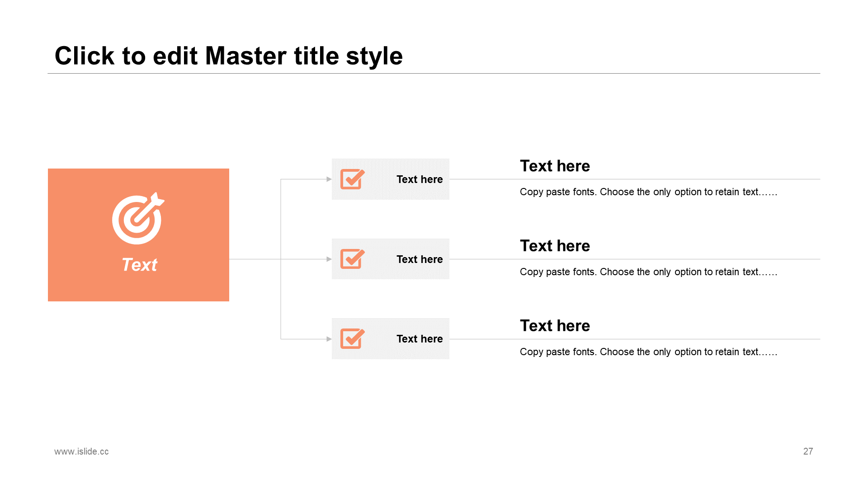Image resolution: width=868 pixels, height=488 pixels.
Task: Click arrowhead pointing to bottom gray box
Action: point(329,339)
